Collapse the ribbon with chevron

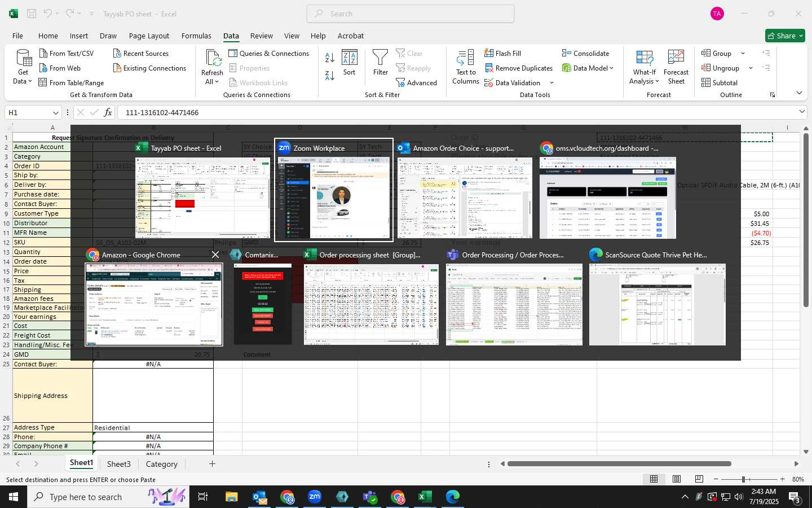799,93
